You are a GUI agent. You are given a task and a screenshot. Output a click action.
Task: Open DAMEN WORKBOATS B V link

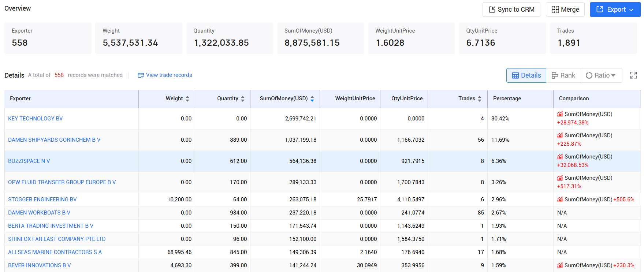[x=39, y=213]
